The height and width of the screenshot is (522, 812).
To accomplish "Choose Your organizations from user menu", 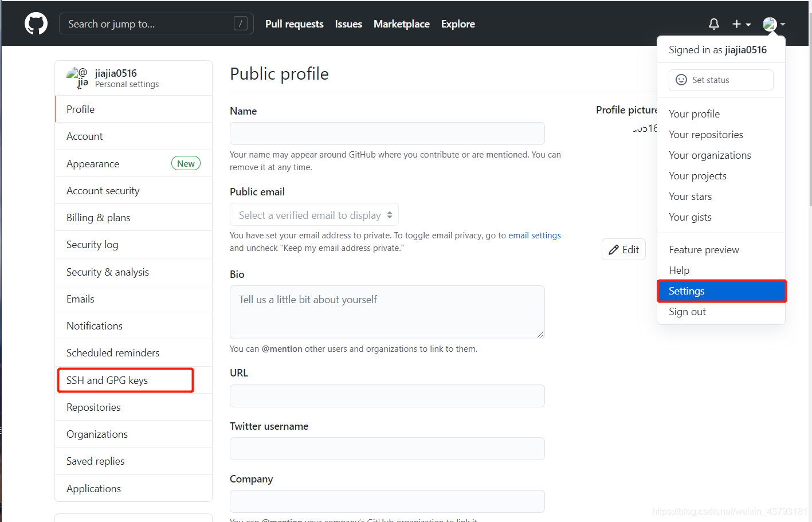I will point(721,155).
